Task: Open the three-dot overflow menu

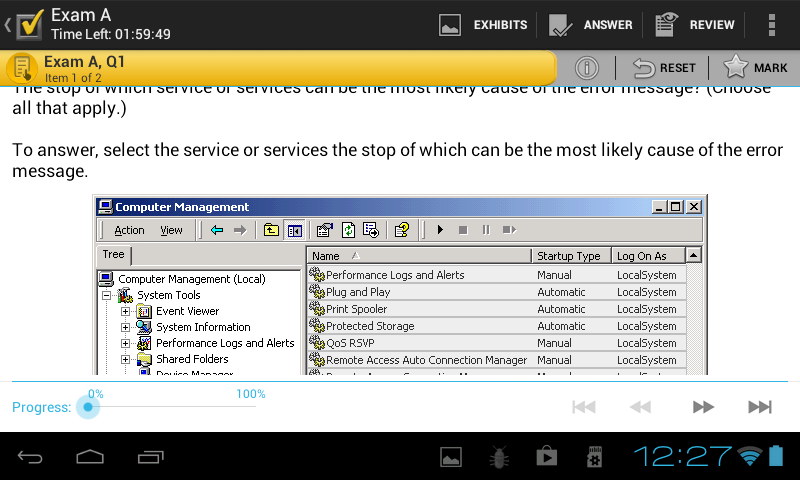Action: (771, 25)
